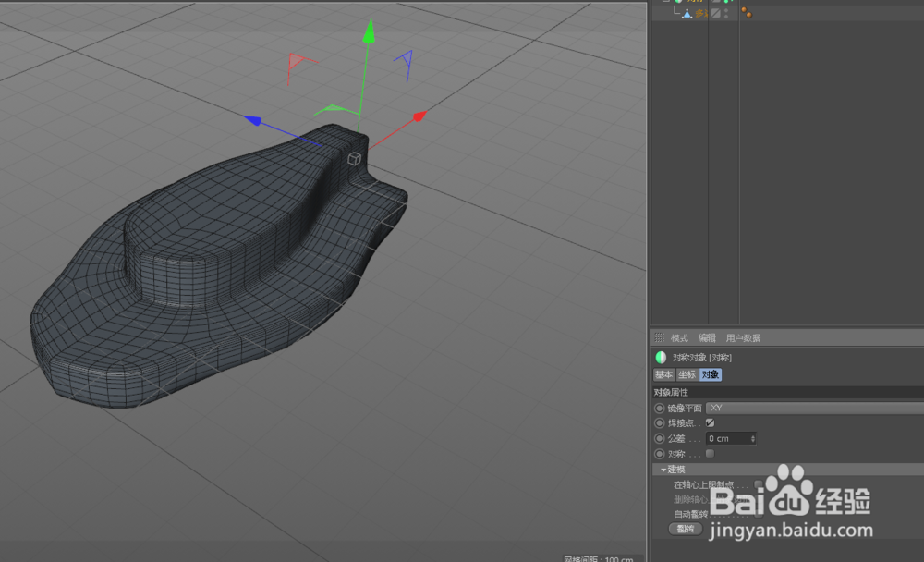Screen dimensions: 924x562
Task: Click the green Y-axis arrow handle
Action: point(370,31)
